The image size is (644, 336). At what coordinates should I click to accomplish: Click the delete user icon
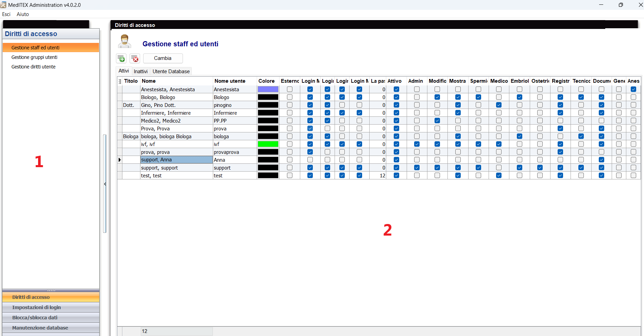(135, 59)
